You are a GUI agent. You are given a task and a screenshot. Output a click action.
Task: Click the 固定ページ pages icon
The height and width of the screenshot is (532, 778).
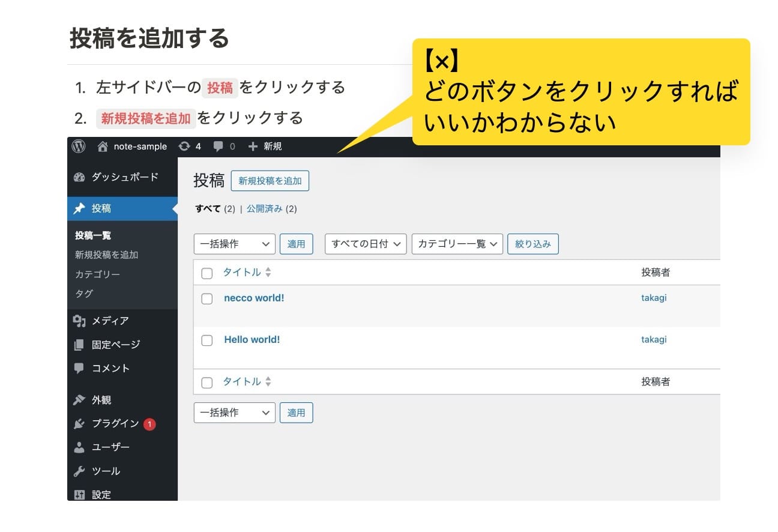(x=79, y=345)
